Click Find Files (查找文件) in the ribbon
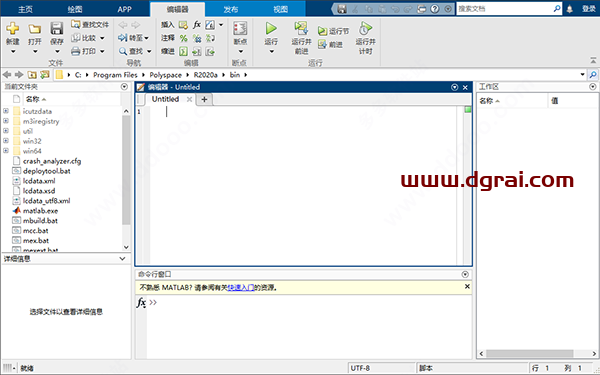Viewport: 600px width, 375px height. (90, 24)
